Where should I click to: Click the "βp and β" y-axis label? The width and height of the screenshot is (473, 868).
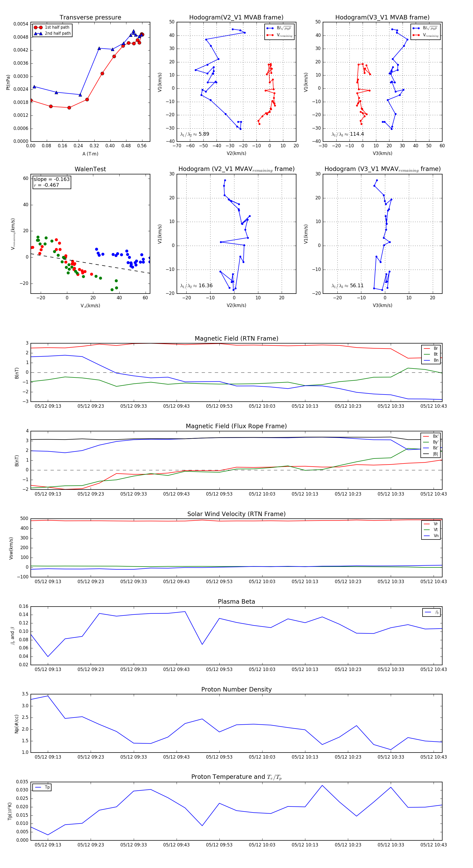(12, 636)
